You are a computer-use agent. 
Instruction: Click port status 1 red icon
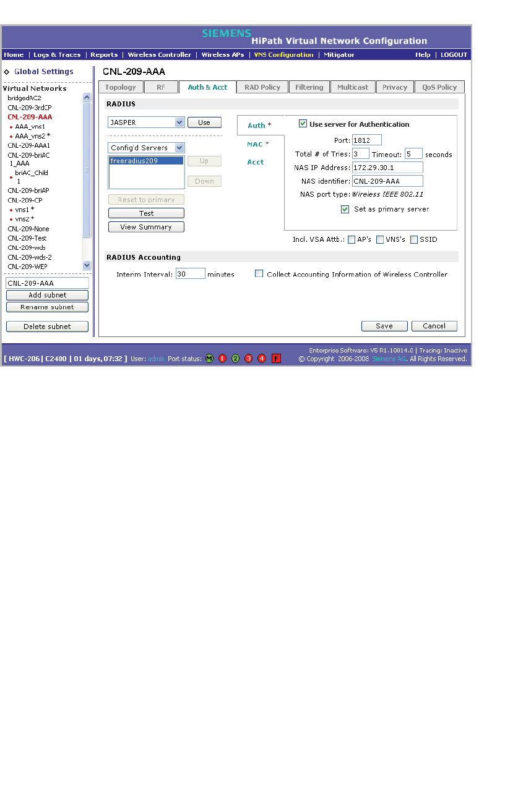(223, 359)
